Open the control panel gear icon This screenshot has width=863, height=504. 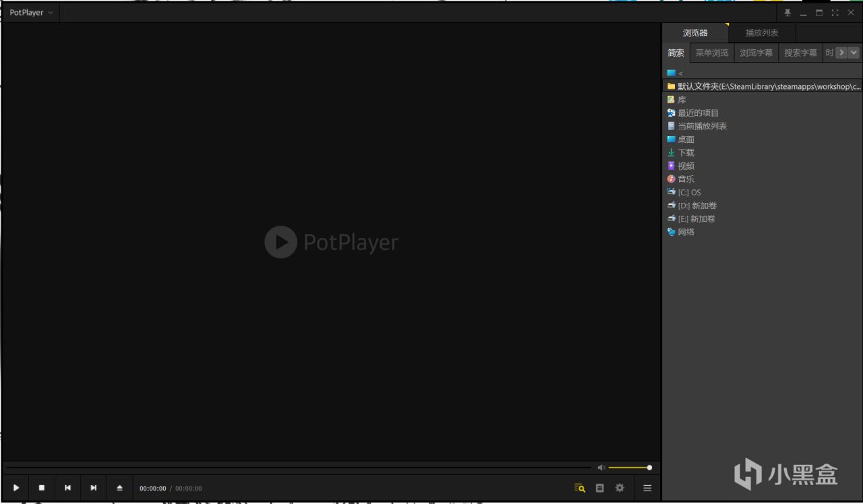620,488
